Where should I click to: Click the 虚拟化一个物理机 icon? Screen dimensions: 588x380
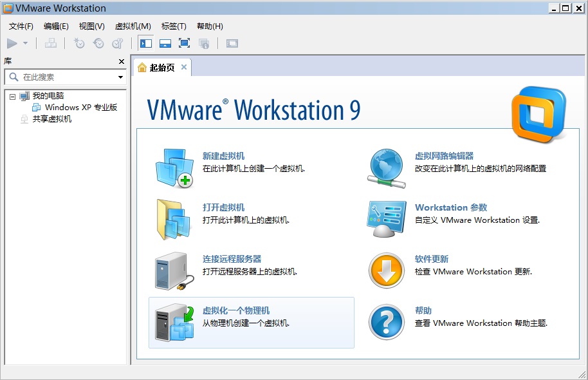click(174, 322)
